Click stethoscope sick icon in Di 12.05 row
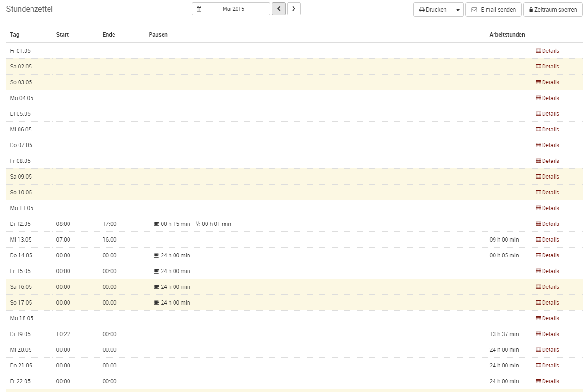Image resolution: width=588 pixels, height=392 pixels. coord(198,224)
